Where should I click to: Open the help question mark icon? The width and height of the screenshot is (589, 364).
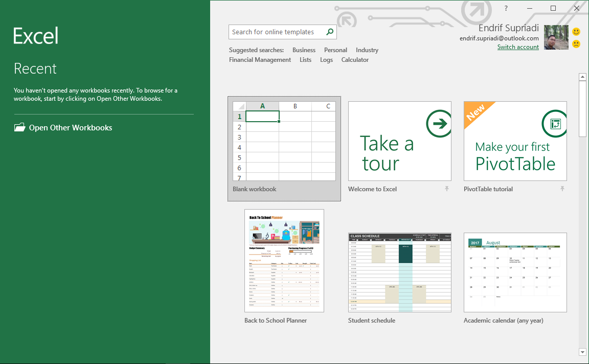pos(506,8)
